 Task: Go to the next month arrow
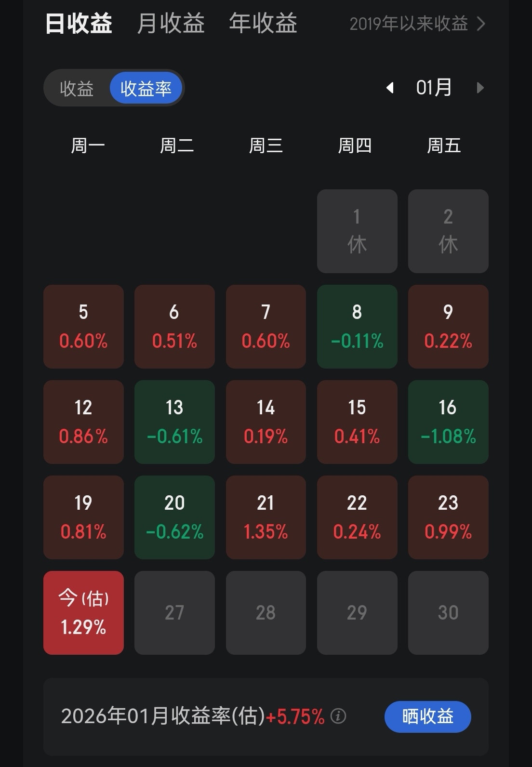pos(479,88)
